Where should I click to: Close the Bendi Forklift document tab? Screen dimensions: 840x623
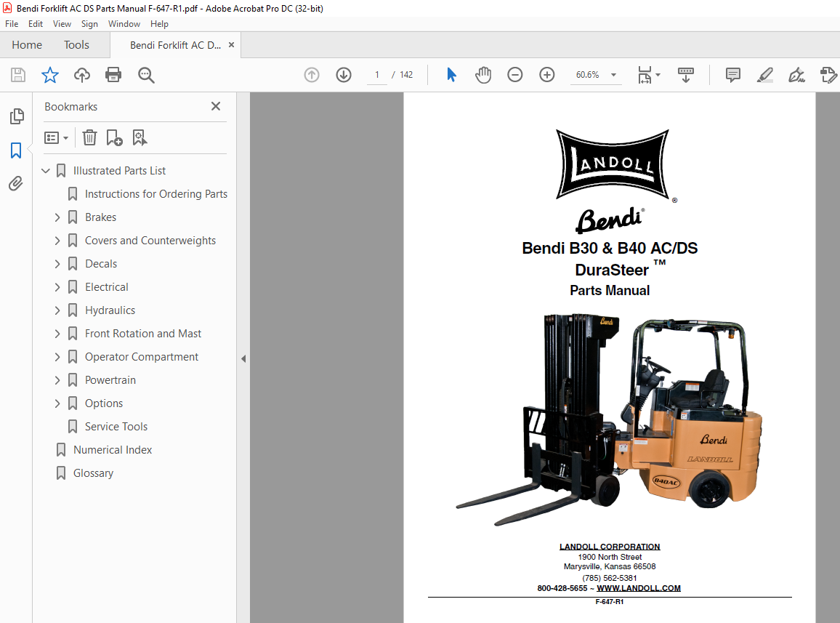(x=231, y=45)
